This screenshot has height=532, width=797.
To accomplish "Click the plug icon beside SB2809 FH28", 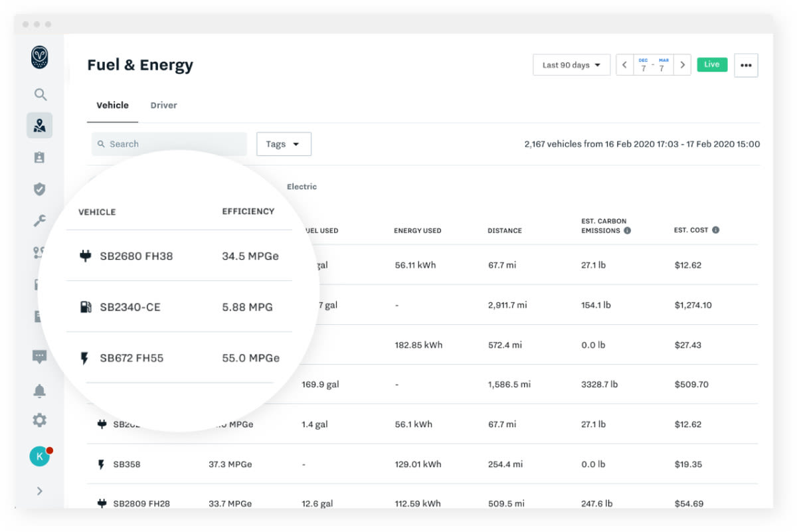I will point(102,503).
